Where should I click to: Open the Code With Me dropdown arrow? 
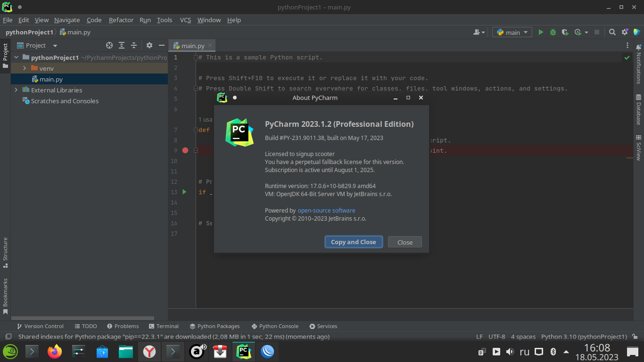pos(484,33)
